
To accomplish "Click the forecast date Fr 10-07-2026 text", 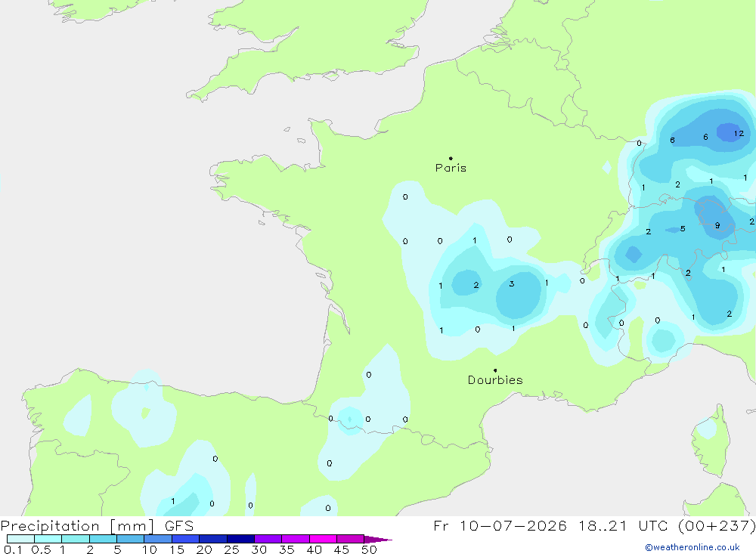I will tap(500, 525).
